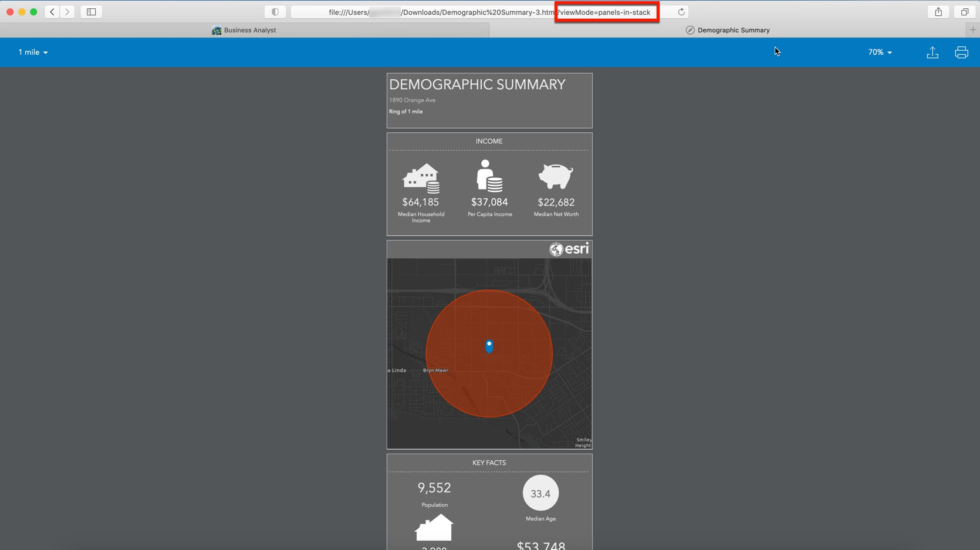Image resolution: width=980 pixels, height=550 pixels.
Task: Click the Median Age label
Action: click(x=540, y=519)
